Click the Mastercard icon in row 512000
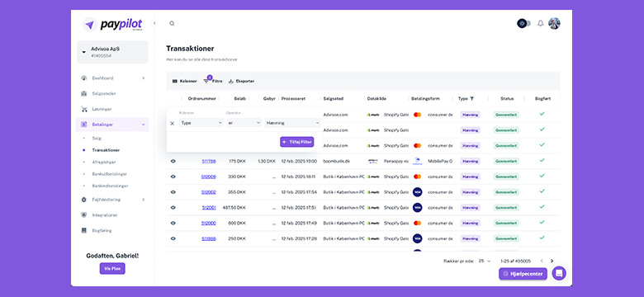The width and height of the screenshot is (644, 297). (x=417, y=223)
